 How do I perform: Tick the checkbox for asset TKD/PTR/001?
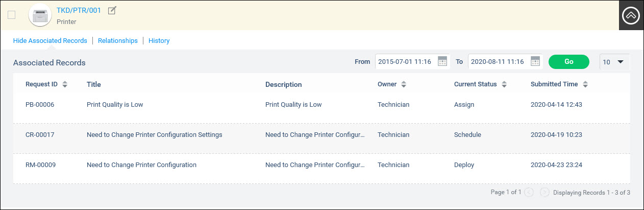(x=12, y=15)
